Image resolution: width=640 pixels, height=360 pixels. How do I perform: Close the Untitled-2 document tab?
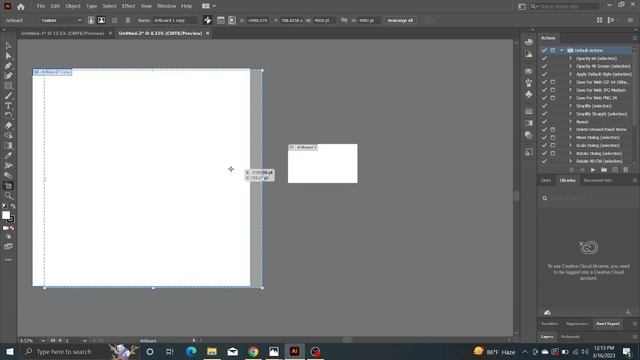click(x=207, y=33)
